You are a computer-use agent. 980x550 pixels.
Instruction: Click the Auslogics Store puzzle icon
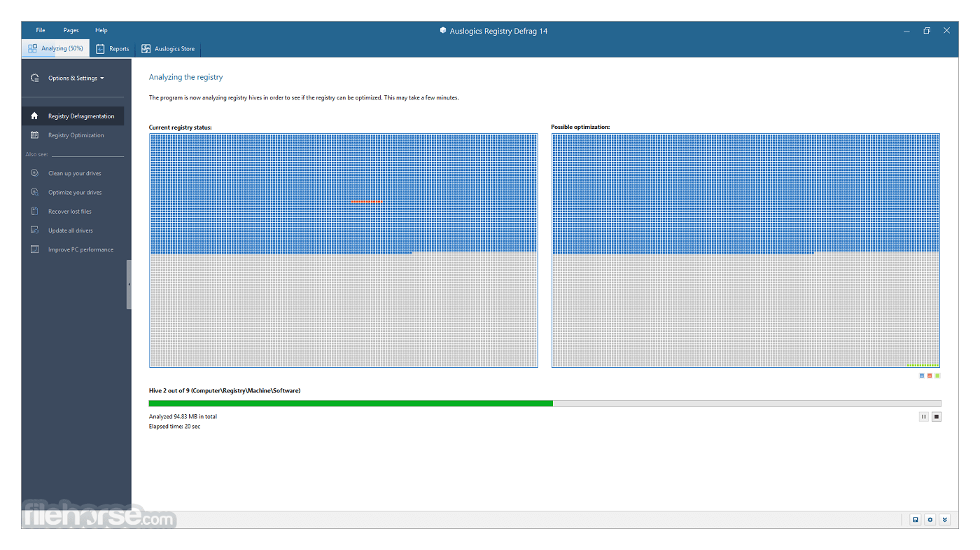click(146, 49)
